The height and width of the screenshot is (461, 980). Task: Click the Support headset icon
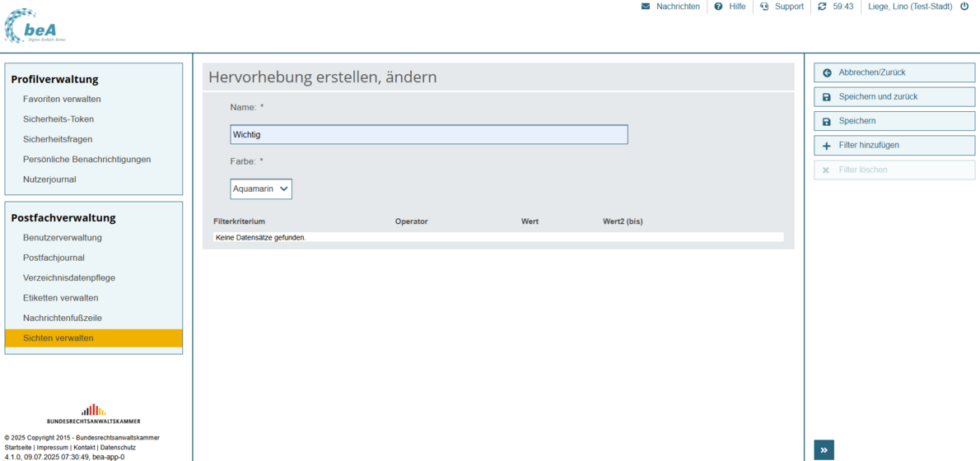tap(764, 7)
